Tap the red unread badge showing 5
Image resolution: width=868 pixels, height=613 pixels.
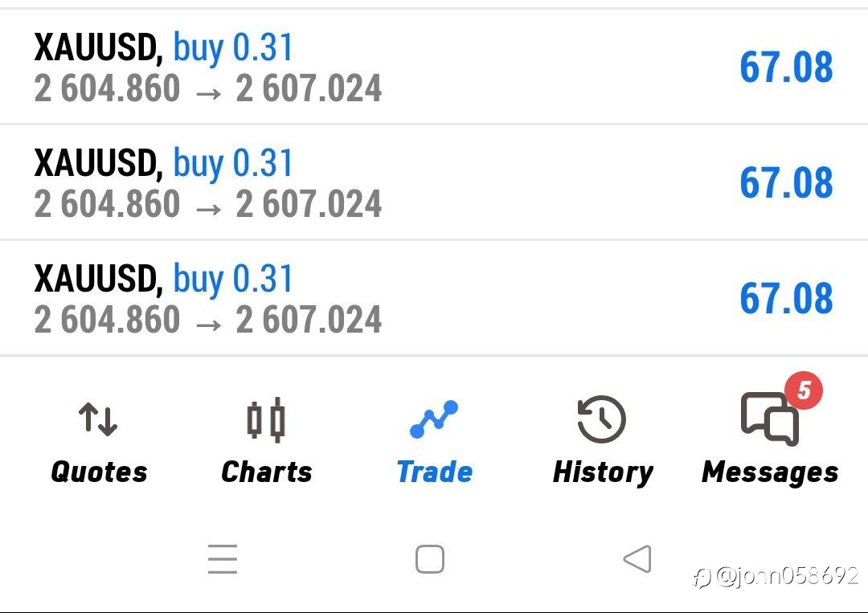pos(804,391)
